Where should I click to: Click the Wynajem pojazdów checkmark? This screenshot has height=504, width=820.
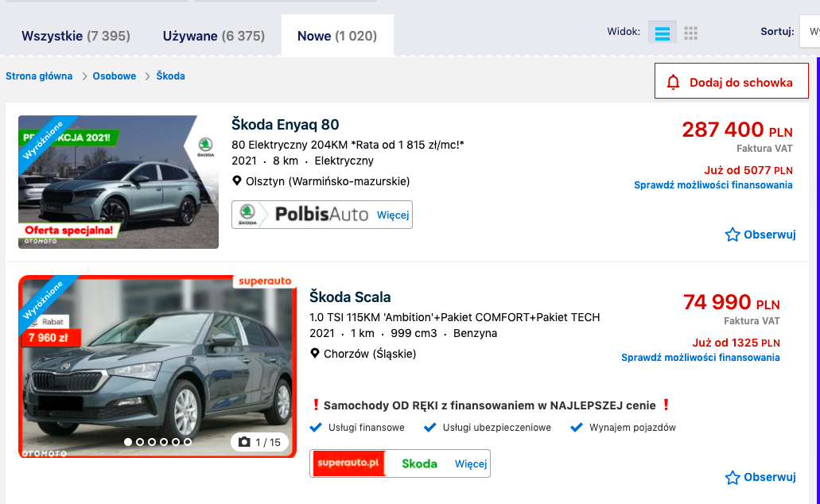(577, 428)
